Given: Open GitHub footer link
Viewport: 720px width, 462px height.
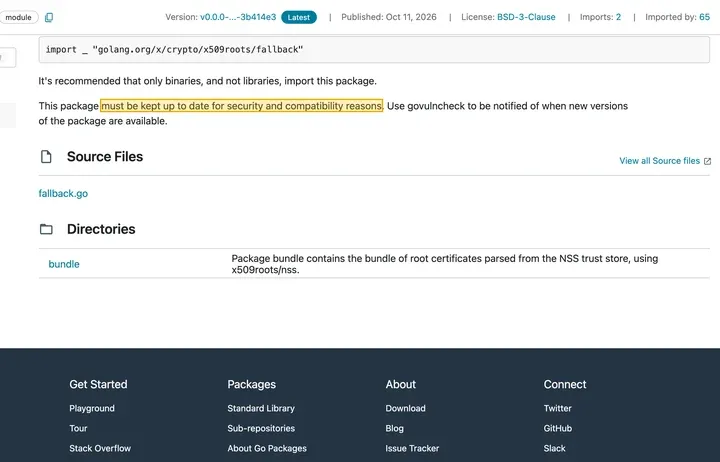Looking at the screenshot, I should coord(557,428).
